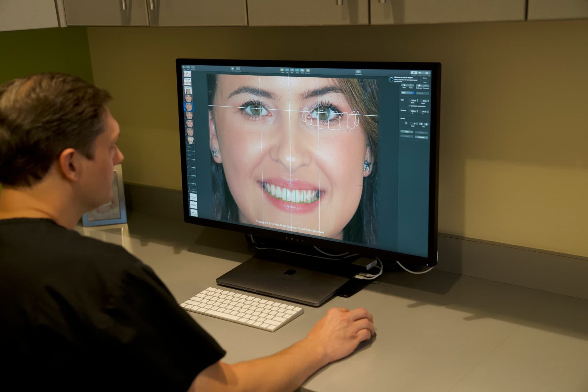
Task: Add a Comment to the slide
Action: [x=308, y=70]
